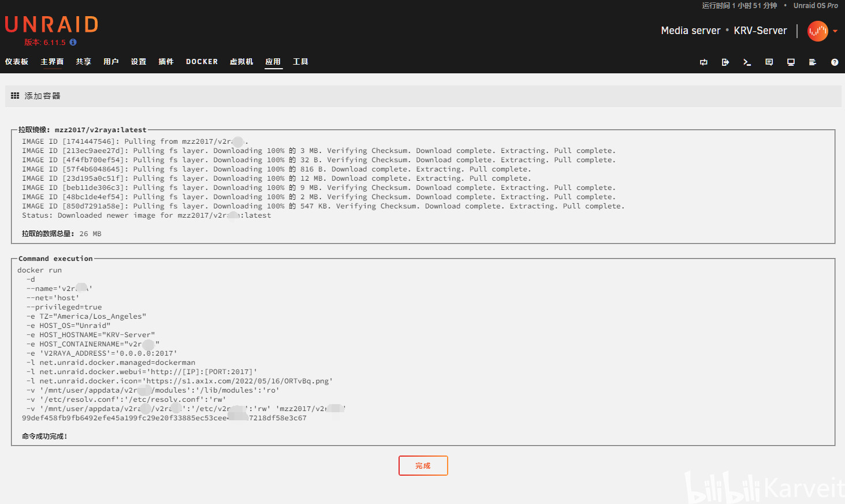The image size is (845, 504).
Task: Click the TZ="America/Los_Angeles" line
Action: coord(86,316)
